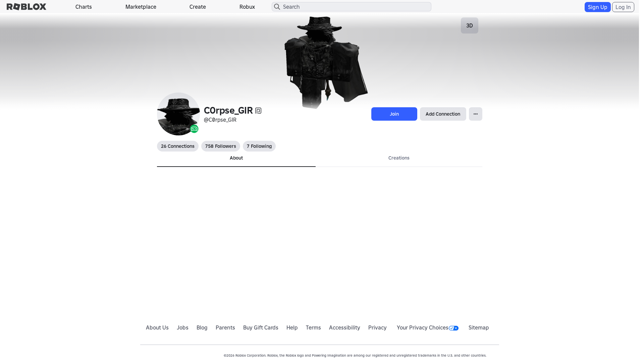Open Parents footer link
This screenshot has width=644, height=362.
click(225, 328)
